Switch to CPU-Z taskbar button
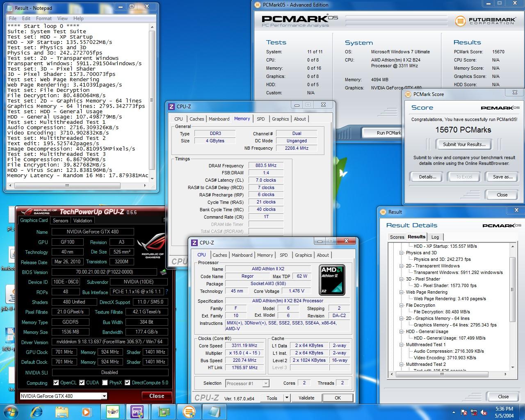Viewport: 525px width, 420px height. (x=137, y=412)
